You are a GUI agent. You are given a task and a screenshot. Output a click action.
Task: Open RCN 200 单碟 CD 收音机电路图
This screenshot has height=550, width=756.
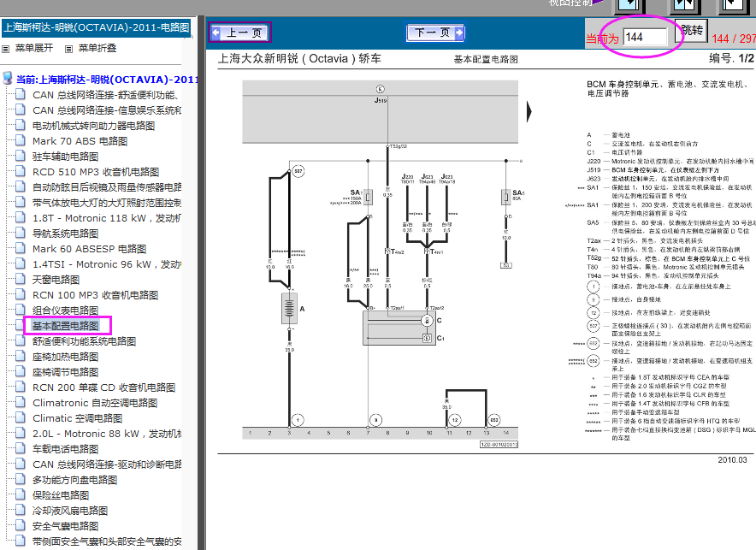[x=103, y=387]
